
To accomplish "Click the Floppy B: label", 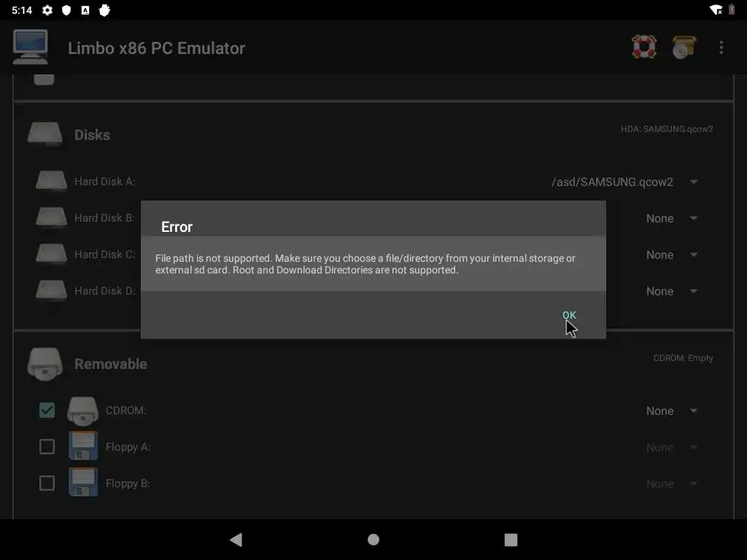I will click(x=128, y=483).
